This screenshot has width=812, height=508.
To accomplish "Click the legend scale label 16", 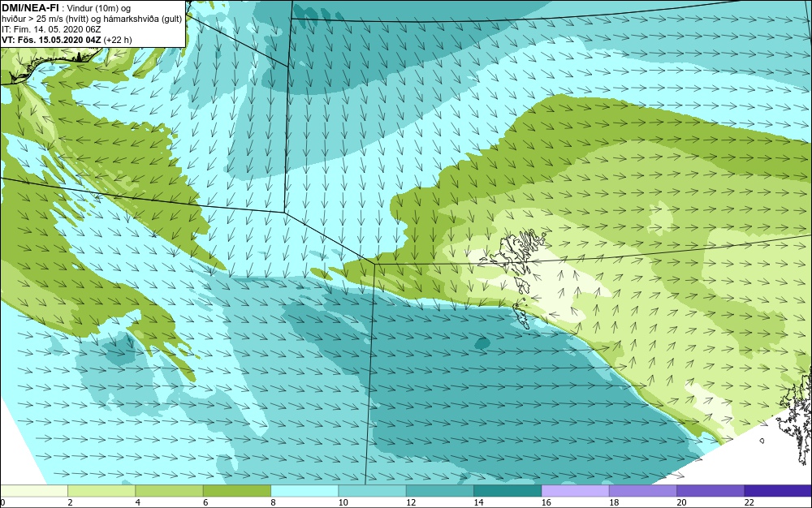I will pos(546,502).
